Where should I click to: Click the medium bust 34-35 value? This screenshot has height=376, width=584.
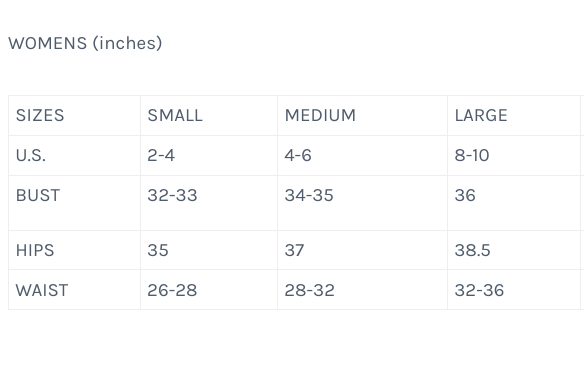(309, 195)
